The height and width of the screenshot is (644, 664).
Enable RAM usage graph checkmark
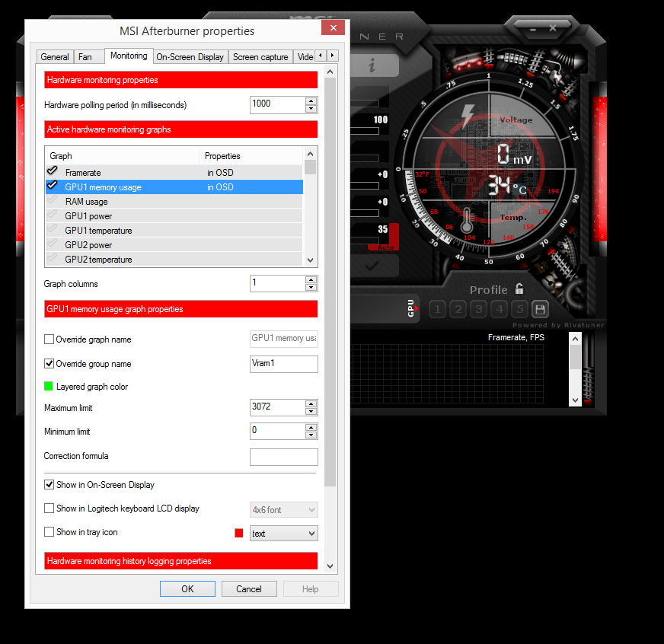click(52, 200)
